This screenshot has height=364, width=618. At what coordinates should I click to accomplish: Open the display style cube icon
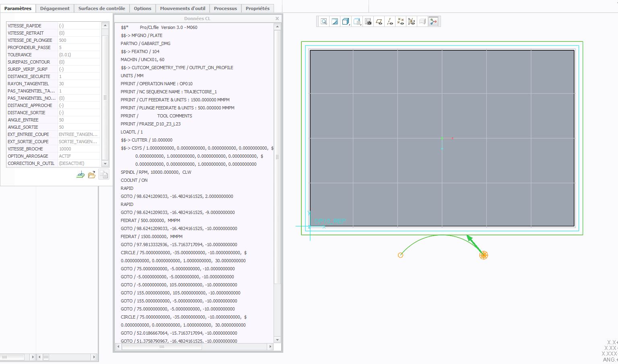346,22
